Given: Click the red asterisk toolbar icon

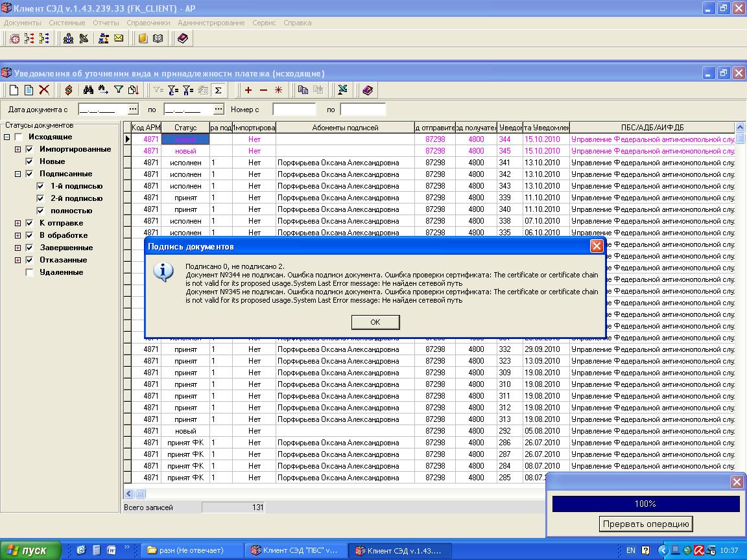Looking at the screenshot, I should tap(278, 90).
